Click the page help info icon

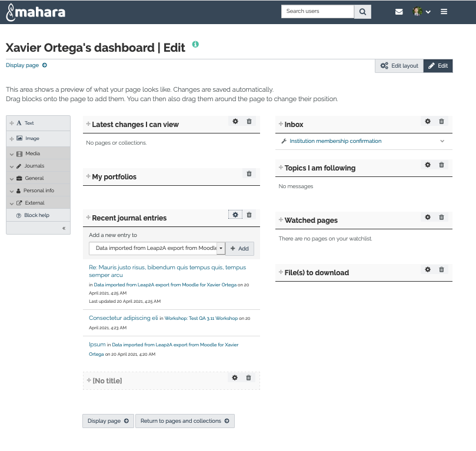click(x=195, y=44)
